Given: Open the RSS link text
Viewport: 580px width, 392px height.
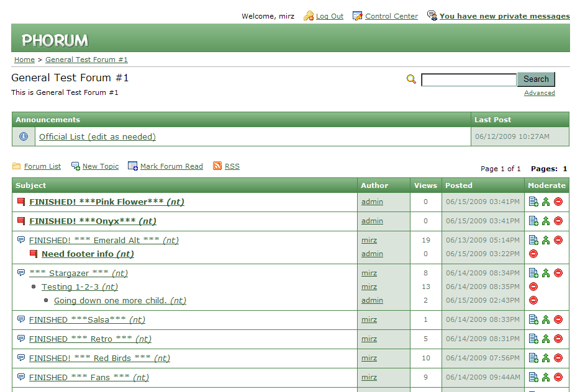Looking at the screenshot, I should coord(232,166).
